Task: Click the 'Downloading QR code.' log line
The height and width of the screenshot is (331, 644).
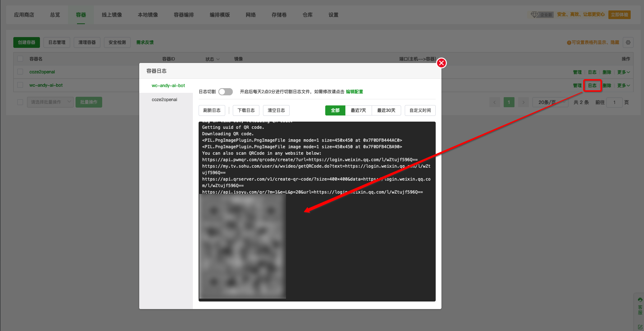Action: [x=228, y=134]
